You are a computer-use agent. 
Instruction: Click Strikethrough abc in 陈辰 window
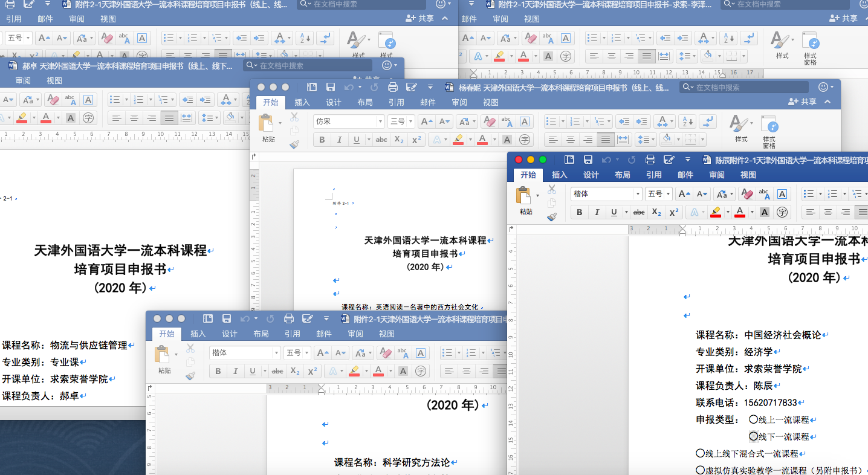(639, 212)
